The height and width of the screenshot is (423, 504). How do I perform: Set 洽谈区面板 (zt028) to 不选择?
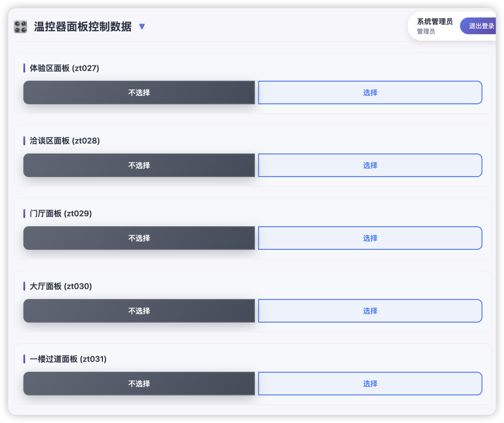139,165
